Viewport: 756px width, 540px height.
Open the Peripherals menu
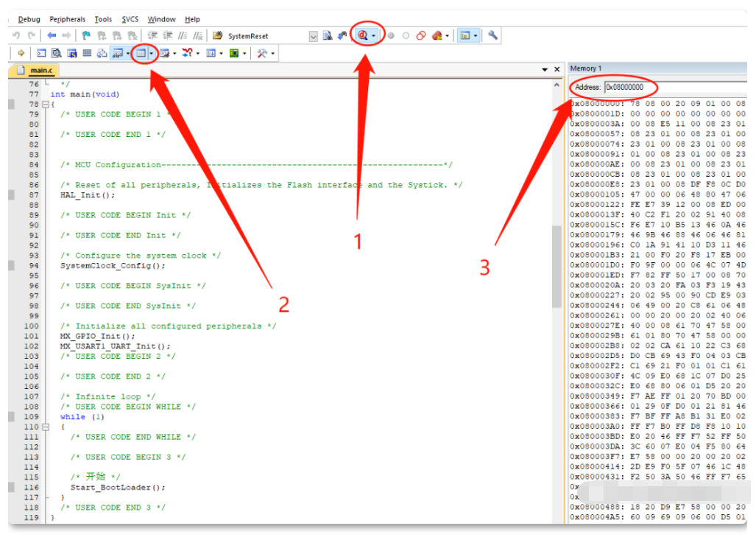pyautogui.click(x=67, y=19)
